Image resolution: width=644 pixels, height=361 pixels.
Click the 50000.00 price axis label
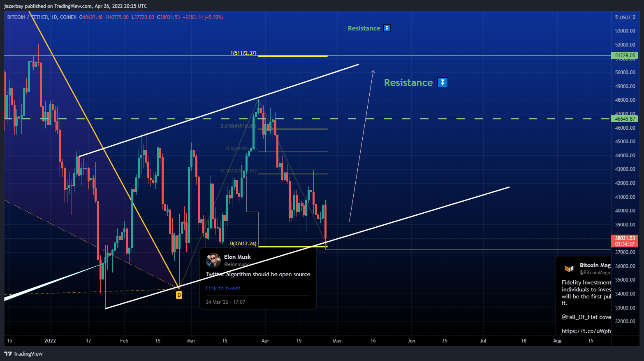click(x=625, y=72)
